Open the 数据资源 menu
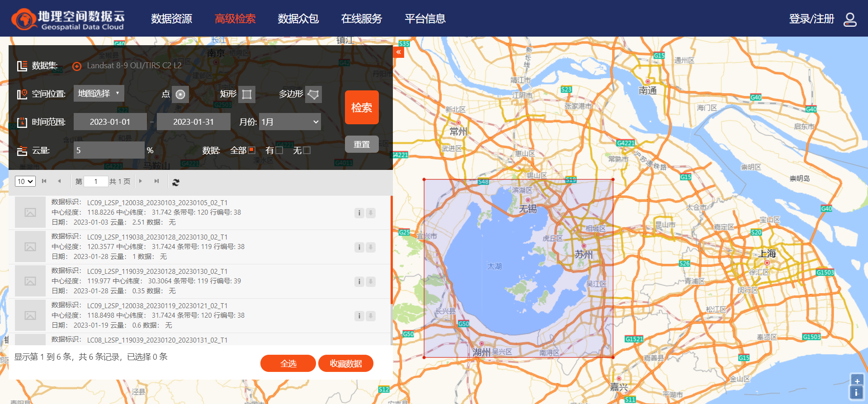Viewport: 868px width, 404px height. pos(172,19)
